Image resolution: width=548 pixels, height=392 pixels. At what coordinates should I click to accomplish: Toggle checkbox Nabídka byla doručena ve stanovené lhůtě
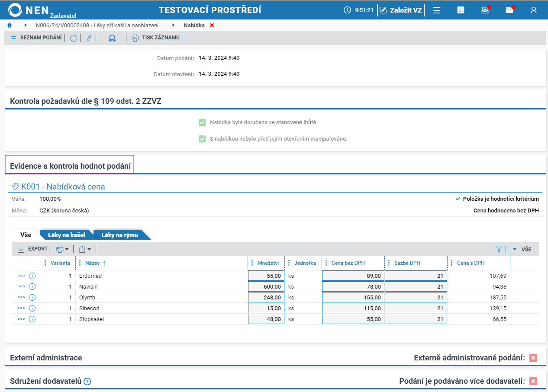202,122
